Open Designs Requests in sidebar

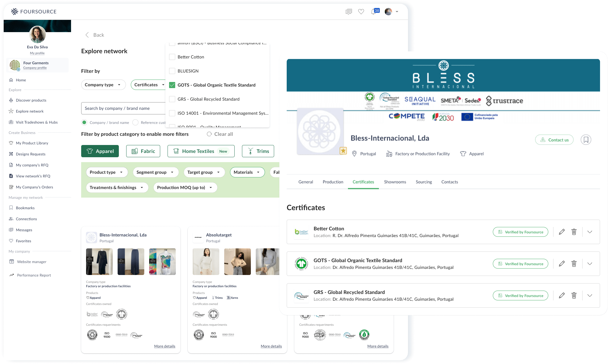pos(31,154)
